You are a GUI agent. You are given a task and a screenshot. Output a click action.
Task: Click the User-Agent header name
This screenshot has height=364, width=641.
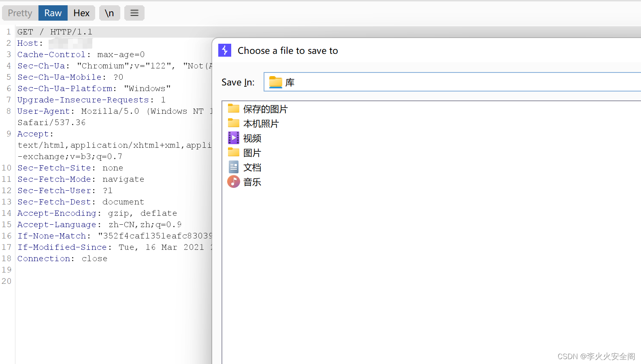[46, 111]
